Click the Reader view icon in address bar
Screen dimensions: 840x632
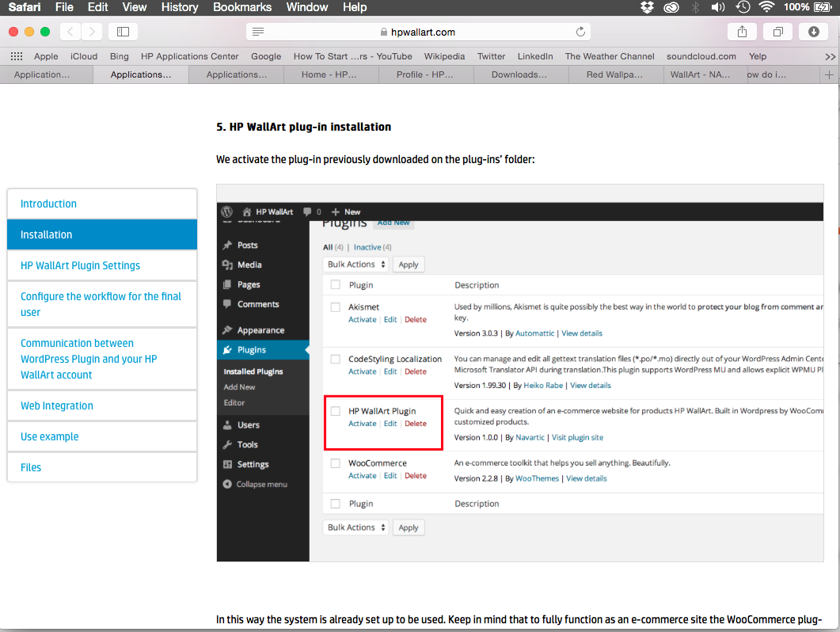click(258, 32)
